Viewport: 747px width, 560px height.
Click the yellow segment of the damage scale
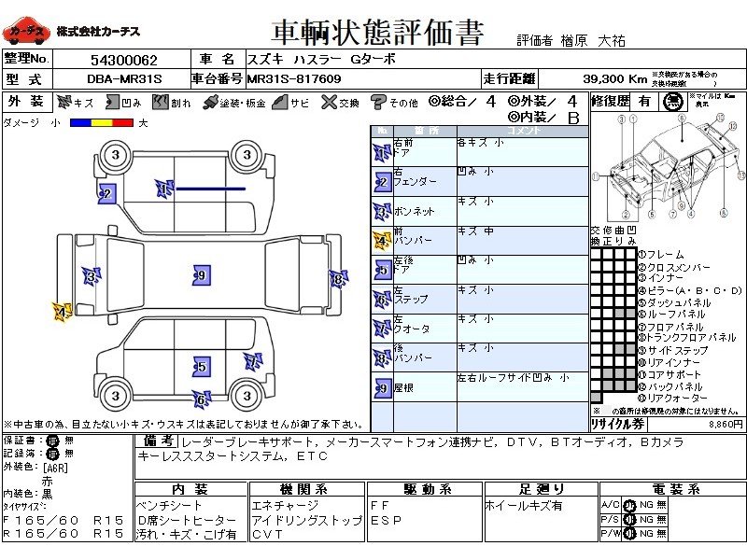(102, 123)
